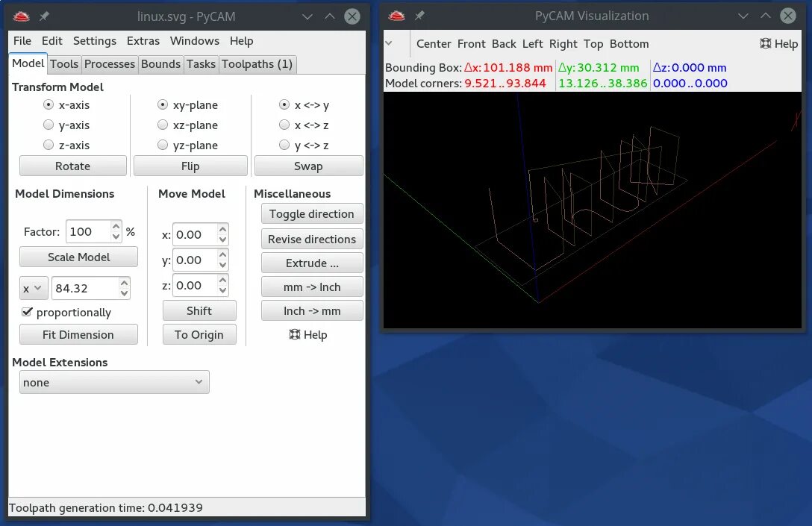Open the Extras menu
The height and width of the screenshot is (526, 812).
click(143, 41)
